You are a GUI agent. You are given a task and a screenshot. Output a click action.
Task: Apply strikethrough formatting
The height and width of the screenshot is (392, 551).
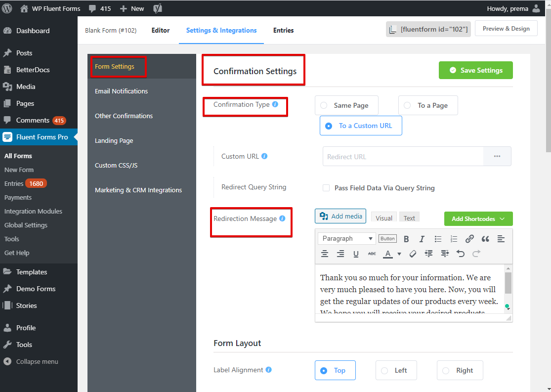[x=372, y=254]
